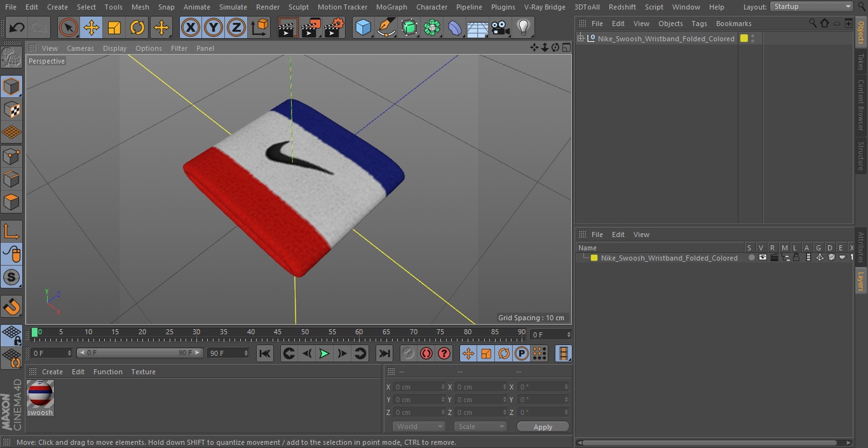
Task: Click the magnet snapping icon
Action: 12,307
